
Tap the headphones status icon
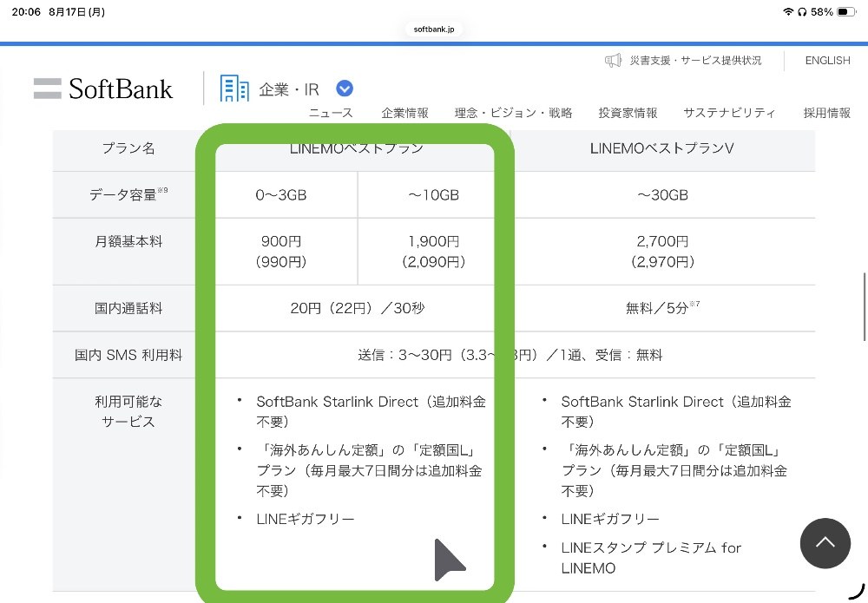pyautogui.click(x=802, y=11)
